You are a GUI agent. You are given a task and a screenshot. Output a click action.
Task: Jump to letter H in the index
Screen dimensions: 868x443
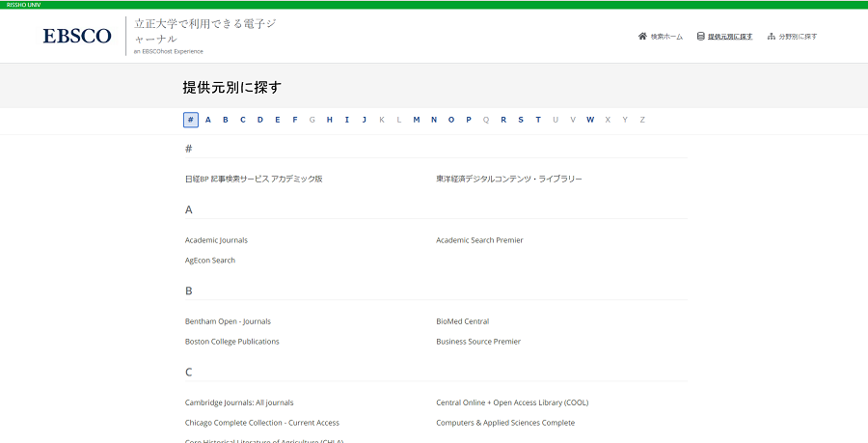pyautogui.click(x=330, y=120)
